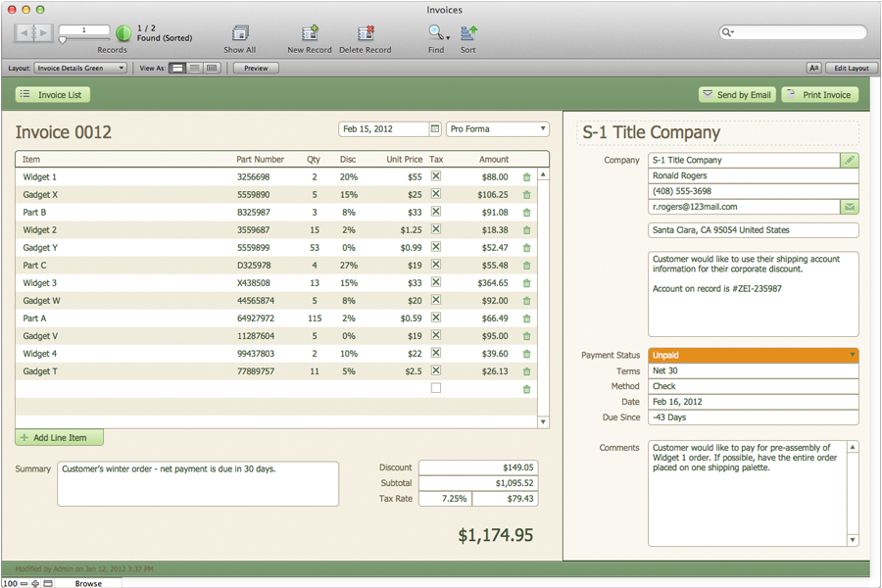Click the Delete Record icon
This screenshot has width=882, height=588.
(365, 34)
